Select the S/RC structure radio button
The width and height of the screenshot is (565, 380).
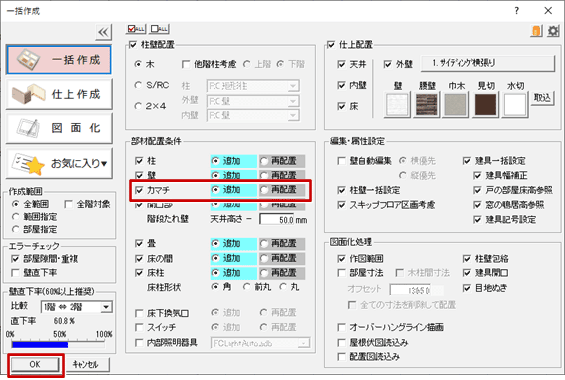coord(138,85)
